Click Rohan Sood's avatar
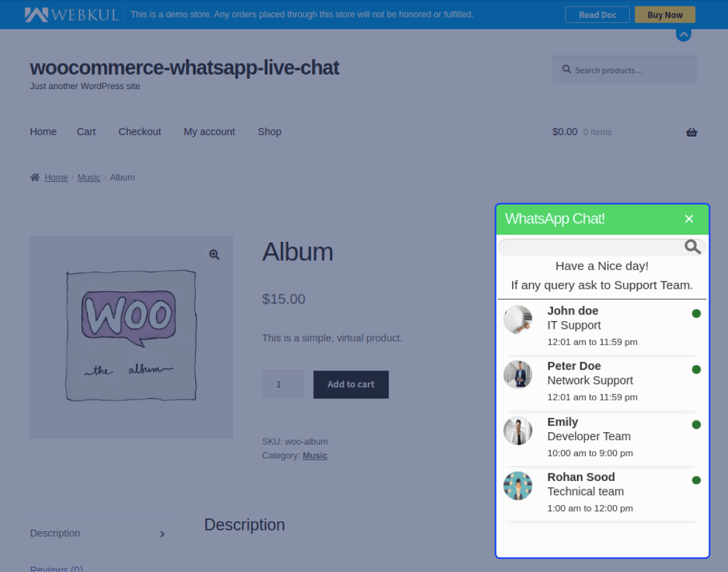The height and width of the screenshot is (572, 728). 517,486
